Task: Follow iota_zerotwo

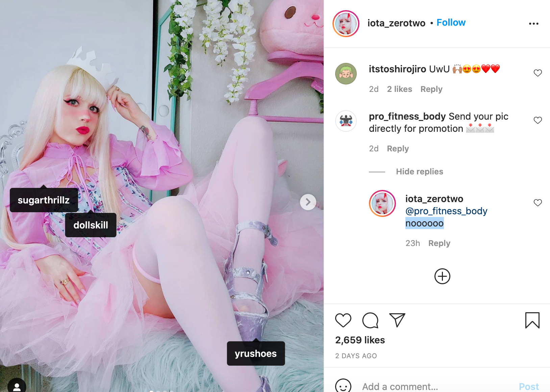Action: point(451,23)
